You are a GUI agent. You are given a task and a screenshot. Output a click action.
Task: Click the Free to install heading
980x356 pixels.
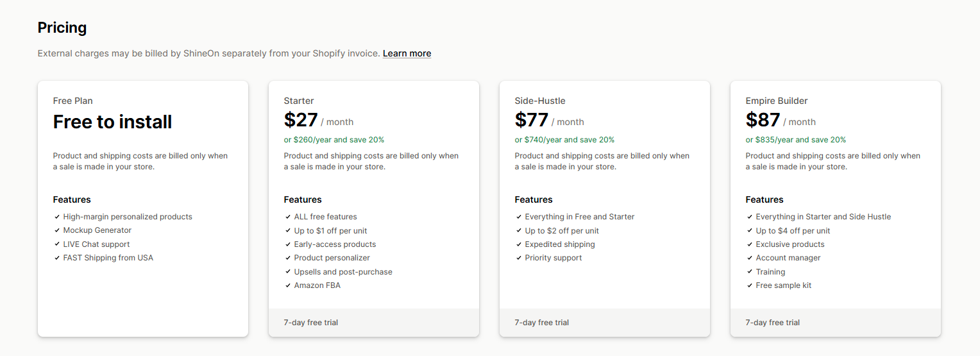click(x=112, y=122)
